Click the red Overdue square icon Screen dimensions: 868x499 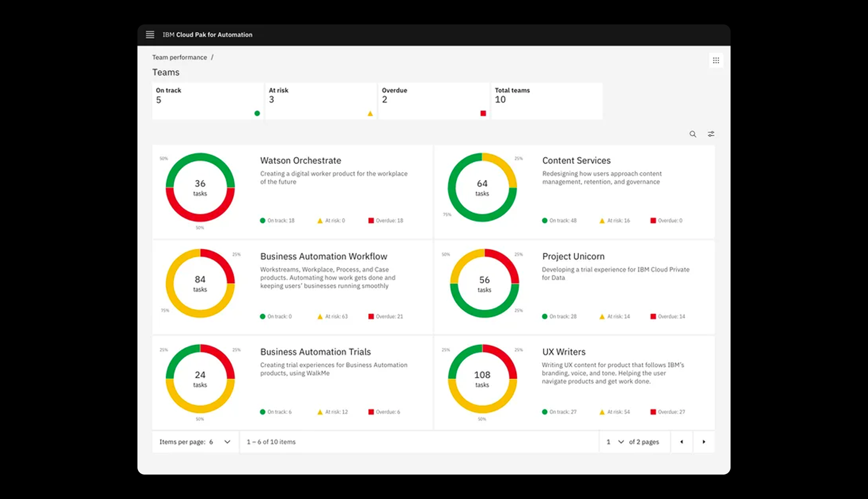coord(483,114)
